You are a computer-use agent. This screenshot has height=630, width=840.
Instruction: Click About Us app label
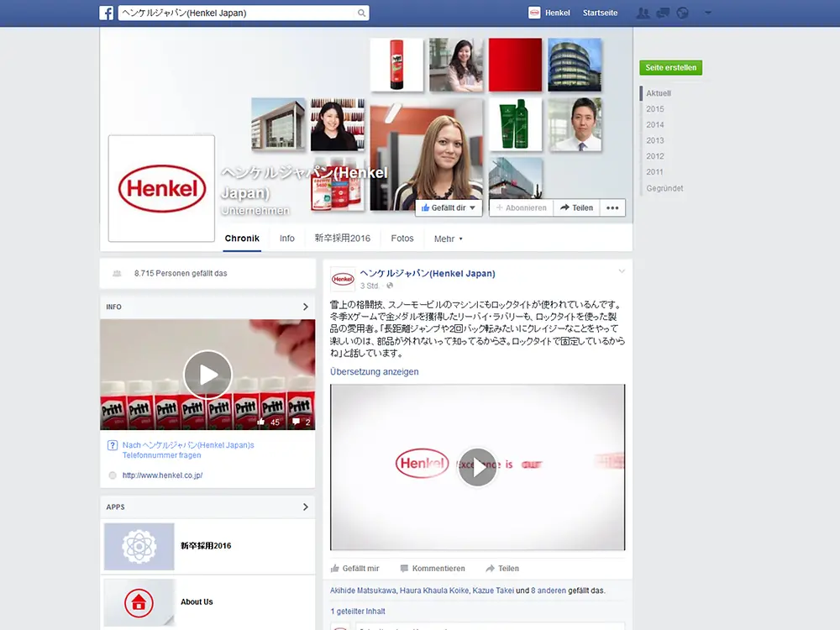197,601
